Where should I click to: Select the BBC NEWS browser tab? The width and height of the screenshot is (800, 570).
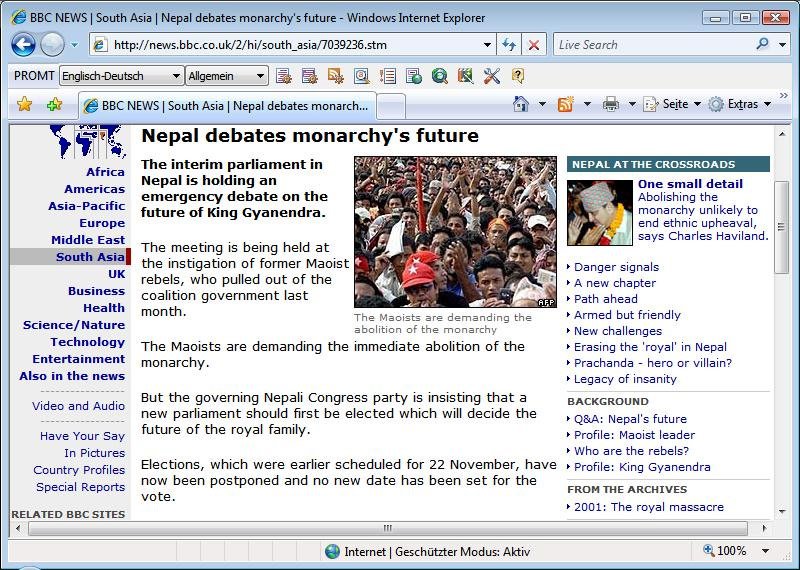227,106
